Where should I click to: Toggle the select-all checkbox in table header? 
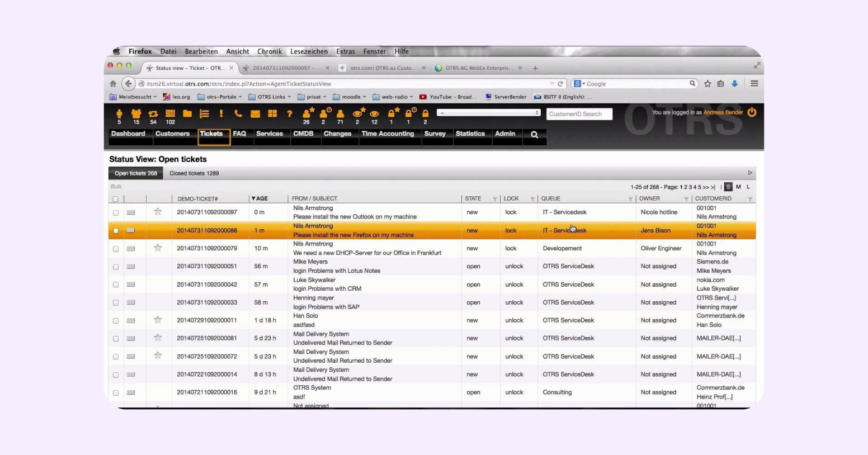[x=115, y=199]
